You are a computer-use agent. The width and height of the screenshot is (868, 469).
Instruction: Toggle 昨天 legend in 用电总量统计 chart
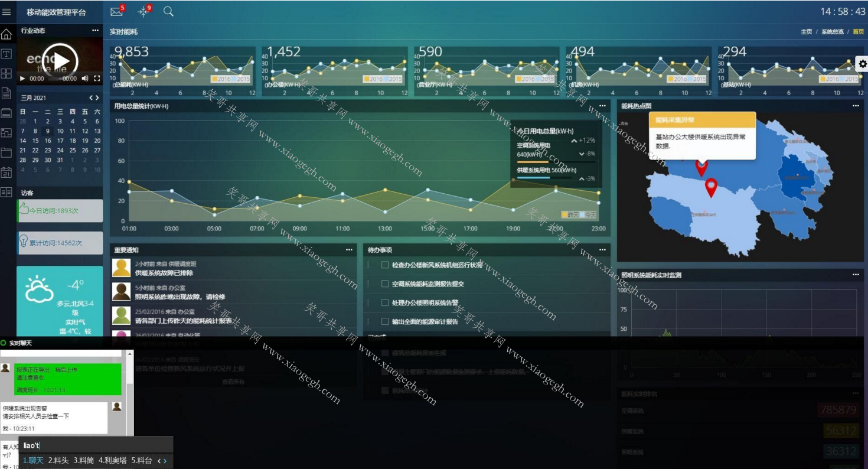[570, 214]
